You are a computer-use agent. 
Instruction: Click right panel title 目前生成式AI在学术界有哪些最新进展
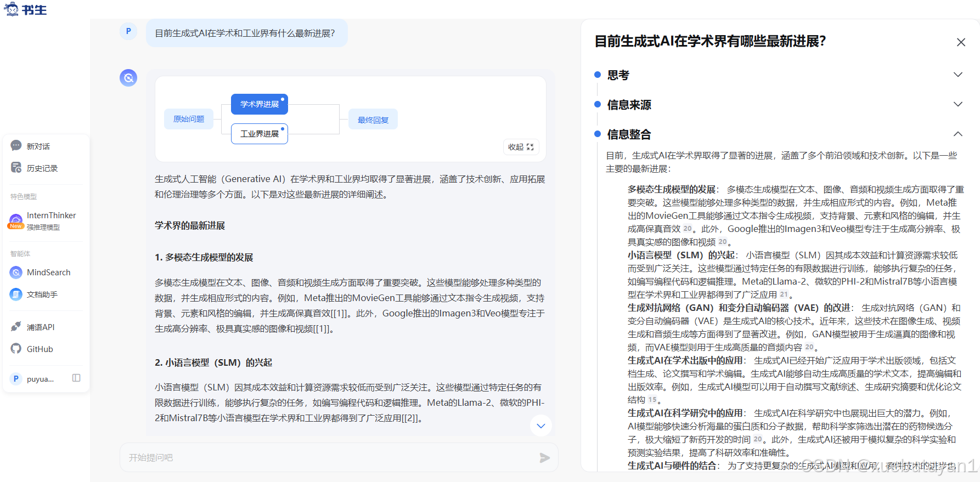pyautogui.click(x=711, y=41)
